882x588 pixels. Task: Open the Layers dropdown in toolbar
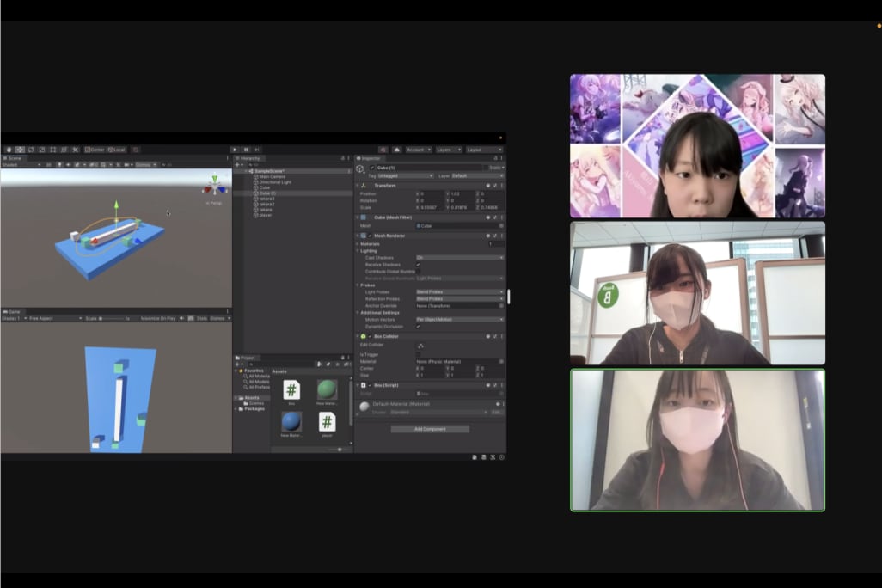pos(447,150)
